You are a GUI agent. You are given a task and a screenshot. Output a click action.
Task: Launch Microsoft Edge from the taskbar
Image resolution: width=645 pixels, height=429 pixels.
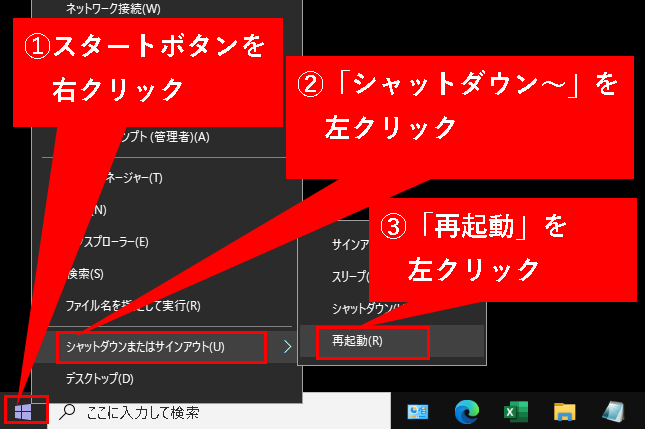[467, 411]
